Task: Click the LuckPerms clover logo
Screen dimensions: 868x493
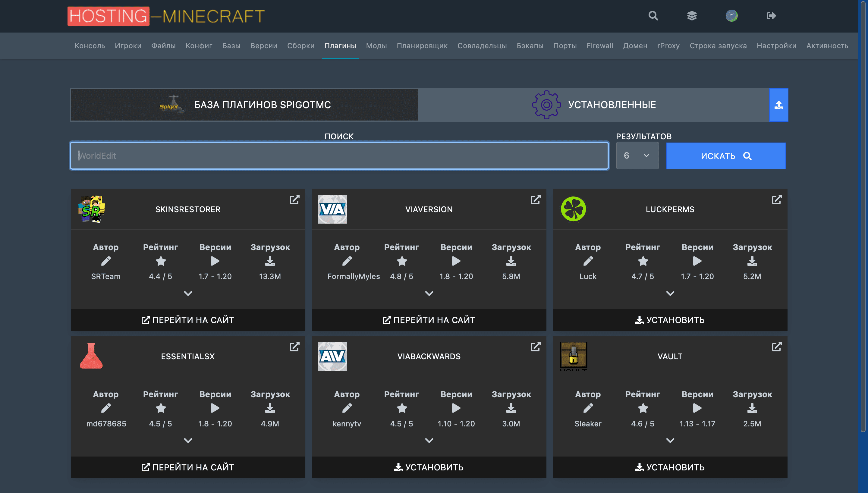Action: [x=574, y=209]
